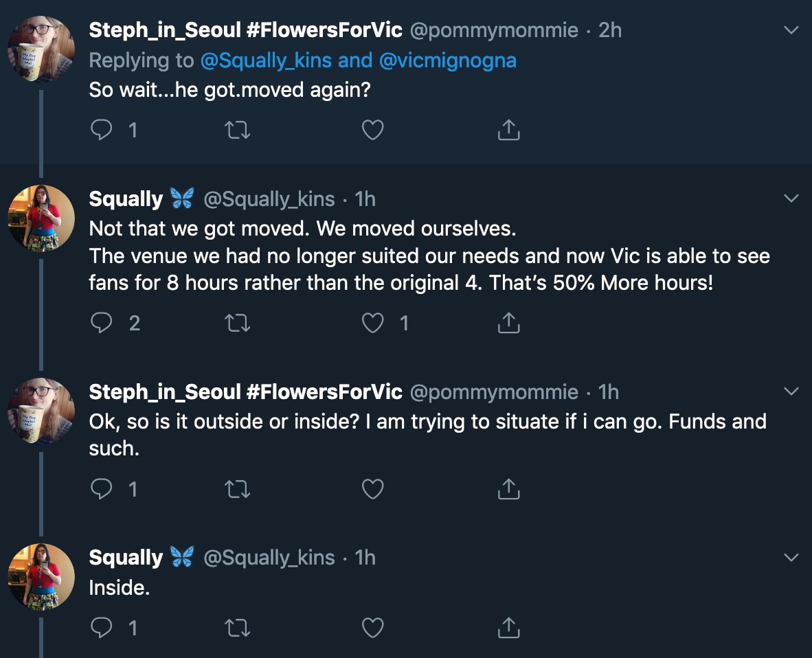Share the 'Inside.' tweet
812x658 pixels.
click(x=508, y=628)
